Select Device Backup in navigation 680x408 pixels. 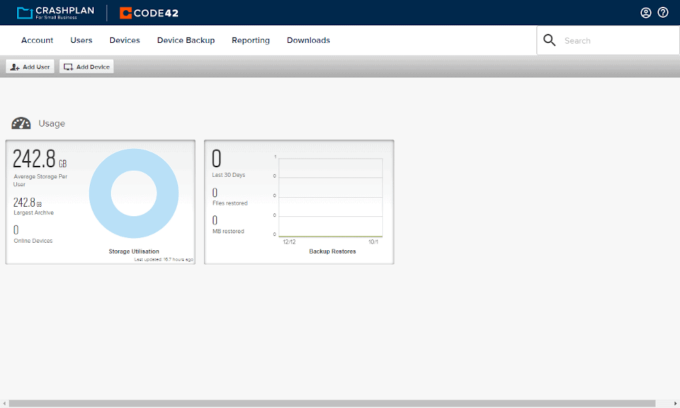click(x=186, y=40)
